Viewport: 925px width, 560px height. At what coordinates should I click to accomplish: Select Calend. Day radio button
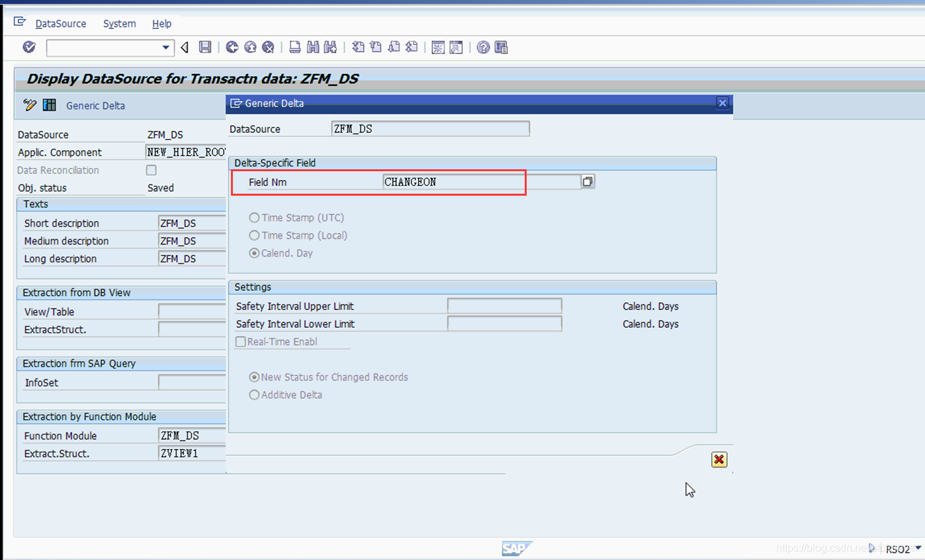[x=253, y=253]
